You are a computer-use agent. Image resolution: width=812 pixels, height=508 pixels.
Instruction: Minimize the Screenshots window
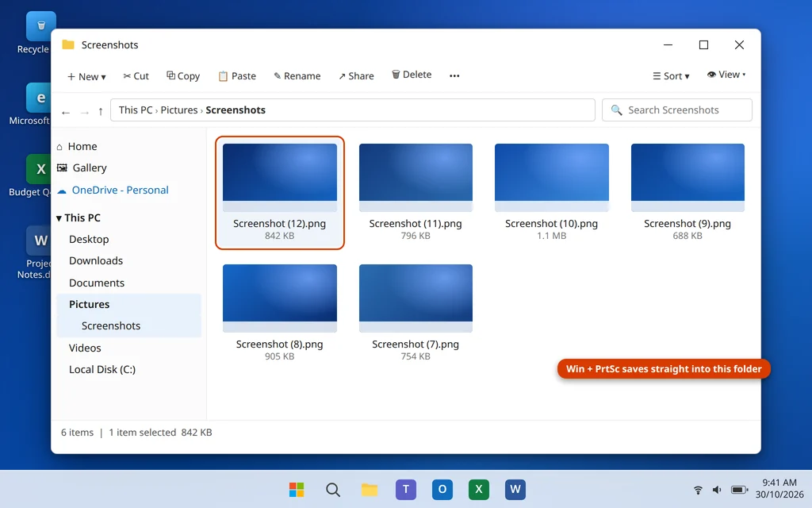point(668,45)
